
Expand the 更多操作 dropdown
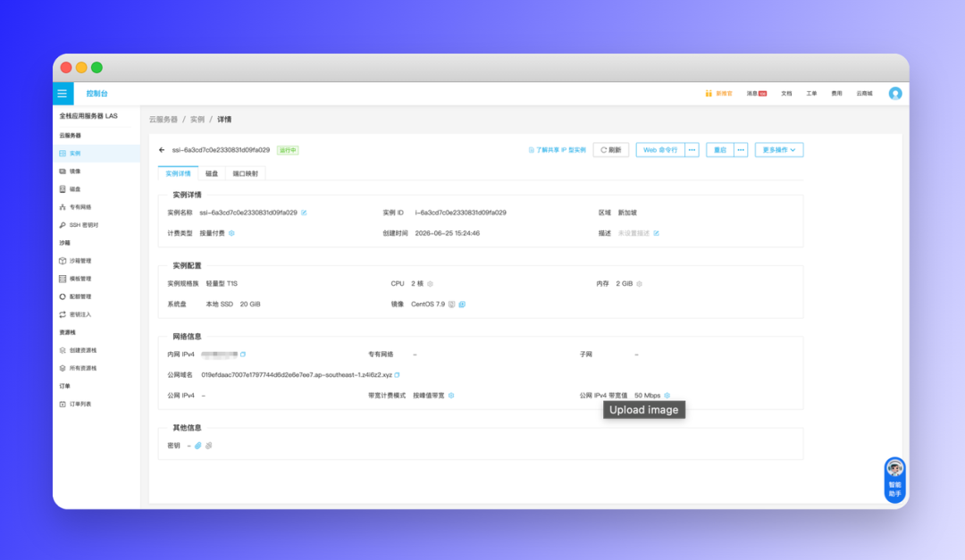pyautogui.click(x=779, y=150)
